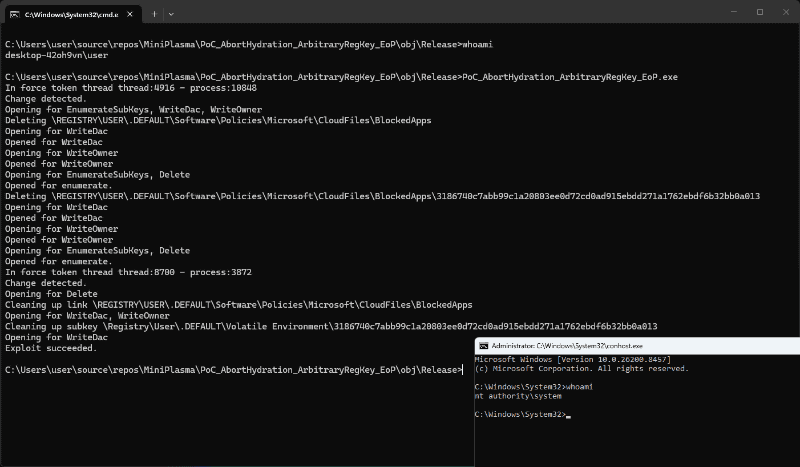
Task: Click 'In force token thread thread:4916' line
Action: tap(131, 88)
